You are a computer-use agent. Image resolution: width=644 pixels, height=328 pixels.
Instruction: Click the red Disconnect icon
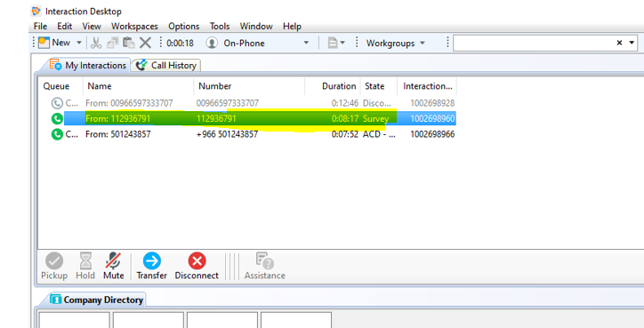pyautogui.click(x=197, y=260)
